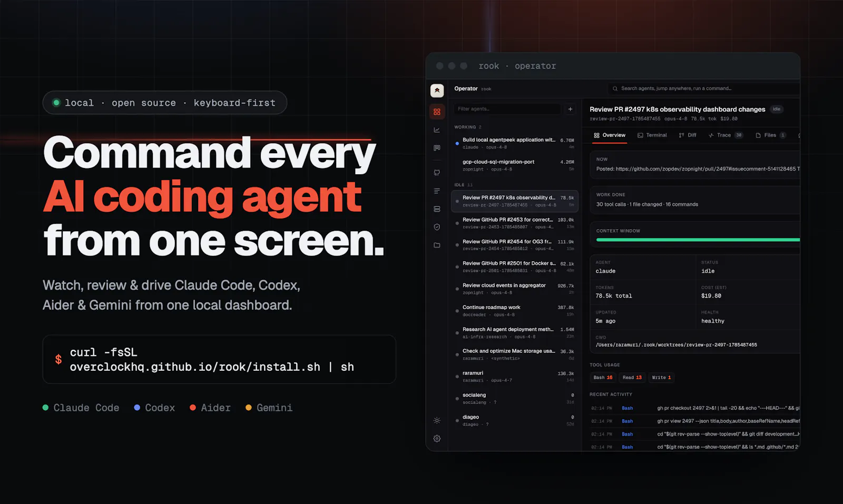The image size is (843, 504).
Task: Switch to the Trace tab
Action: point(726,135)
